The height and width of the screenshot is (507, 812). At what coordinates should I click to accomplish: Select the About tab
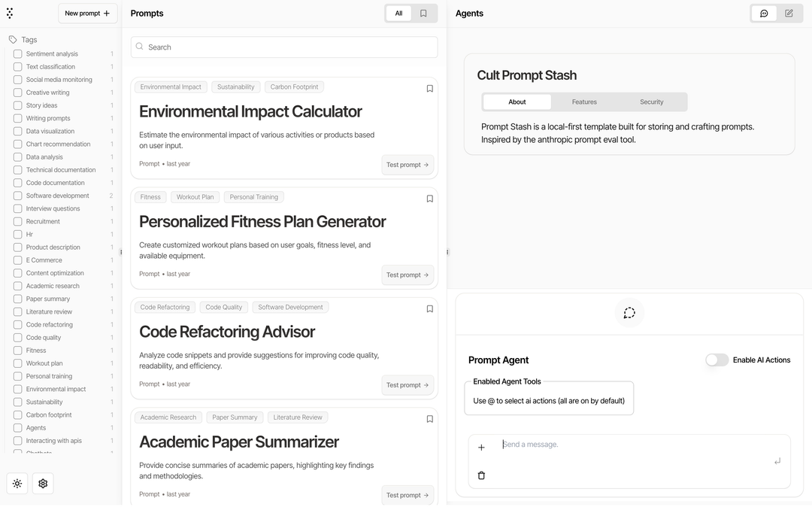517,102
